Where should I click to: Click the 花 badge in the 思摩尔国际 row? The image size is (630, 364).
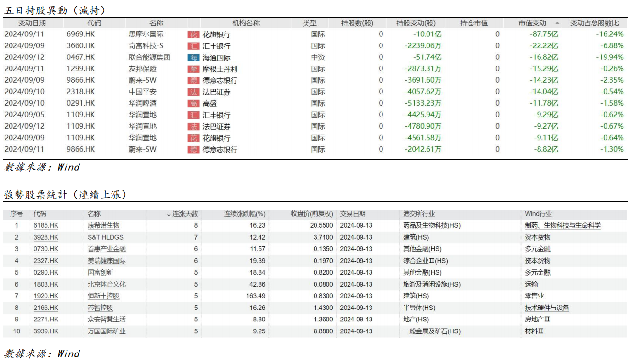coord(193,34)
